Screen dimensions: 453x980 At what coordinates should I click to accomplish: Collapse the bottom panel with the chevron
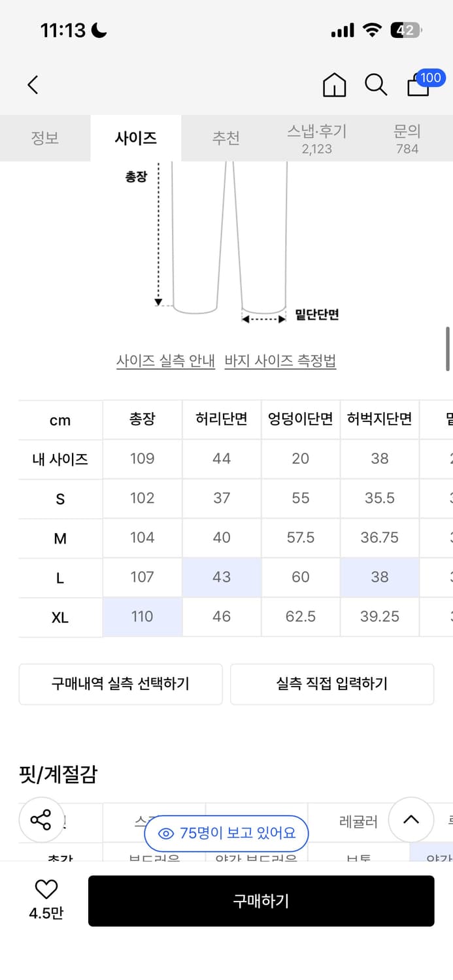[x=411, y=820]
